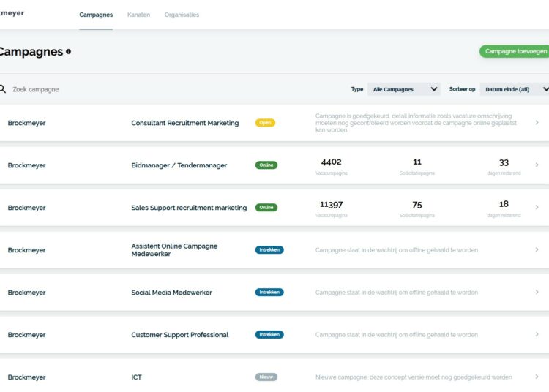
Task: Open Bidmanager / Tendermanager row arrow
Action: point(537,165)
